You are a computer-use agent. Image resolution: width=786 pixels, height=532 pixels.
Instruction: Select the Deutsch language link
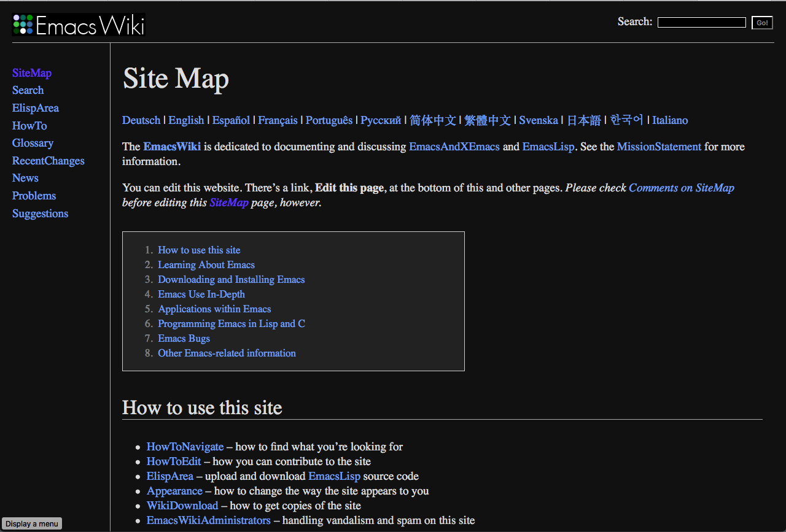point(141,120)
